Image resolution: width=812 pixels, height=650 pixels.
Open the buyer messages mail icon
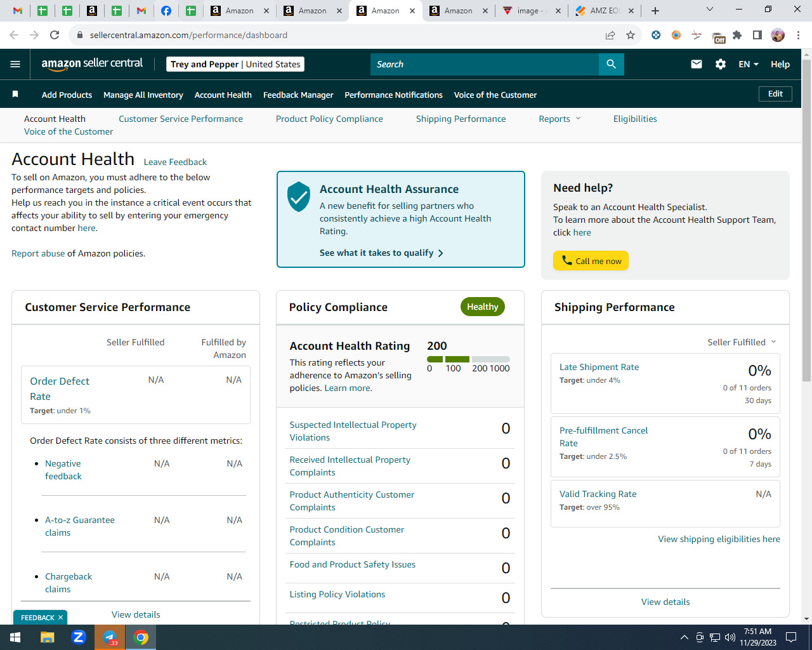point(697,64)
